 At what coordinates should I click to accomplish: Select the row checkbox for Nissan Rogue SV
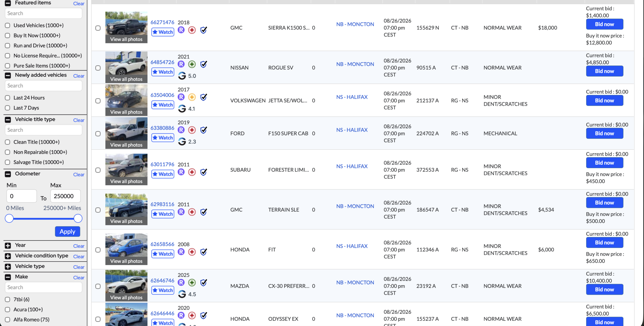(98, 68)
